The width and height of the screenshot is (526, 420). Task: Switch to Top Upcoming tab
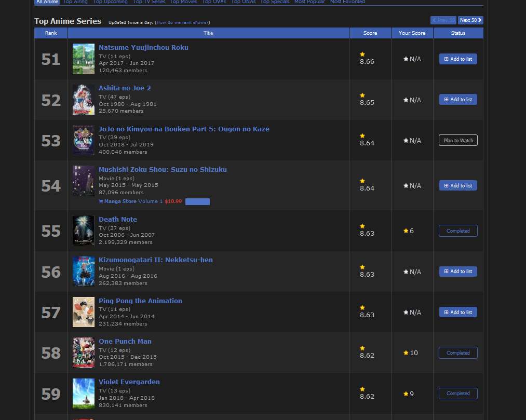pyautogui.click(x=111, y=2)
